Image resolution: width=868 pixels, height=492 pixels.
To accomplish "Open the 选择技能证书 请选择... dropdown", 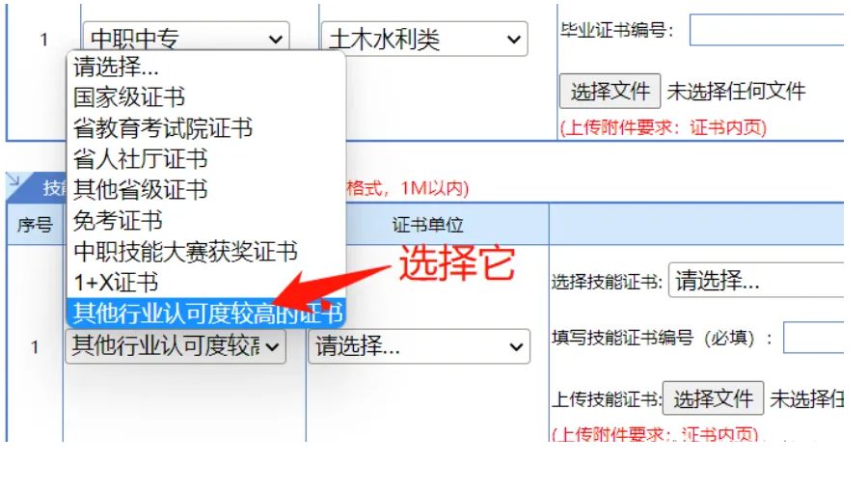I will click(756, 281).
